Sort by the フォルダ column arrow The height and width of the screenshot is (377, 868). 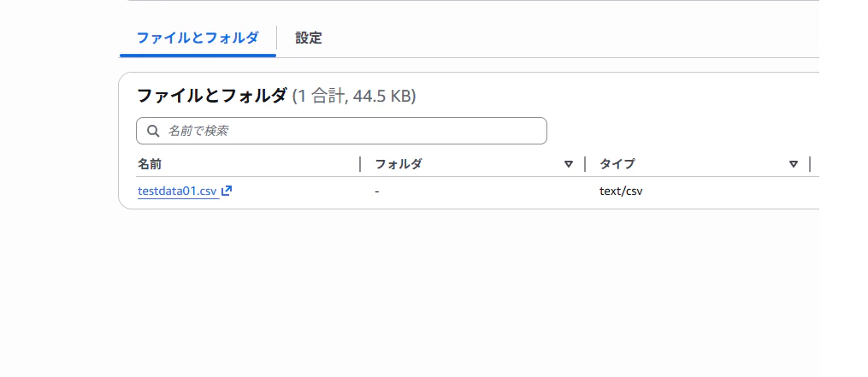click(569, 164)
